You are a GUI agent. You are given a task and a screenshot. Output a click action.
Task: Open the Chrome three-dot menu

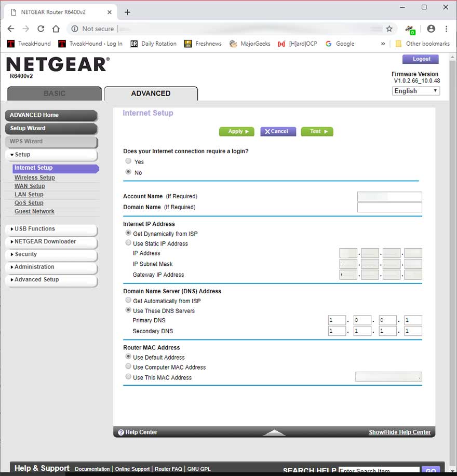point(446,29)
